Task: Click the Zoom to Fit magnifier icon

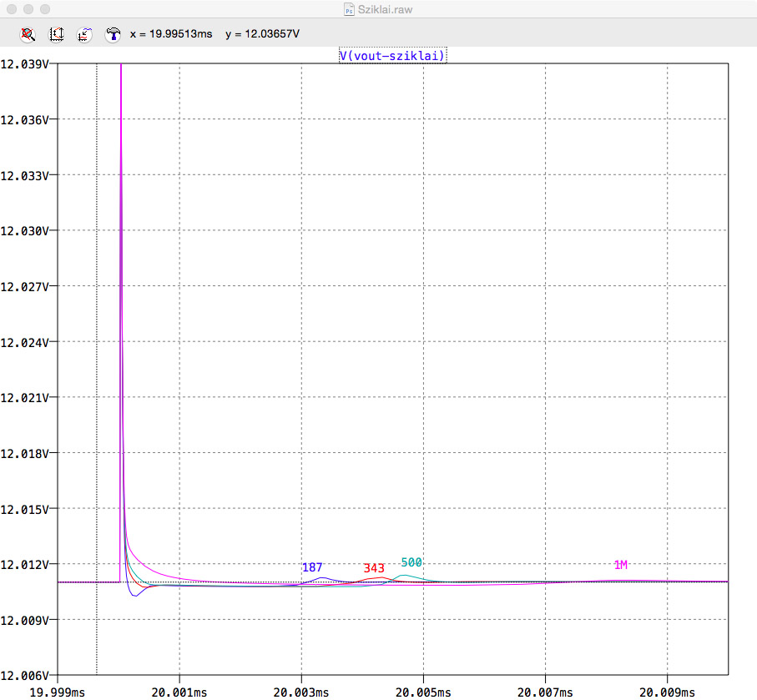Action: [x=28, y=34]
